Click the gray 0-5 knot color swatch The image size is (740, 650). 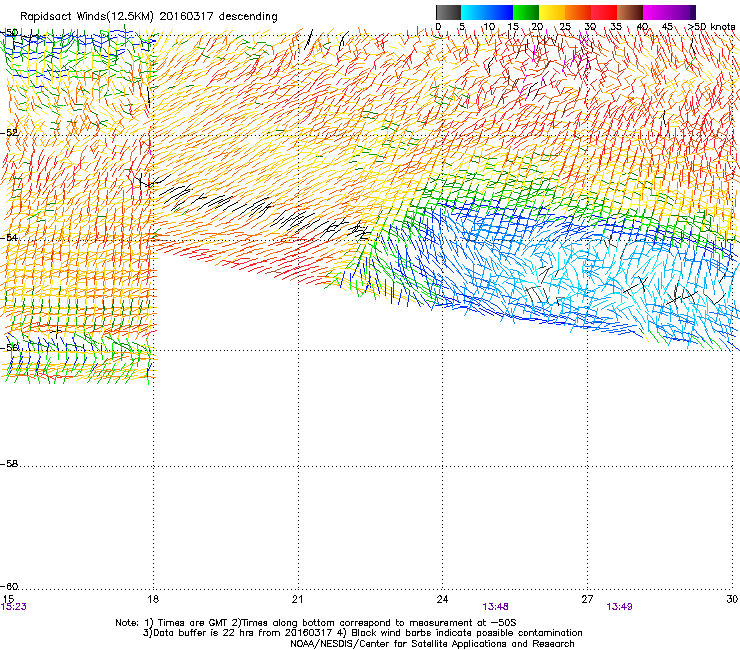[448, 12]
